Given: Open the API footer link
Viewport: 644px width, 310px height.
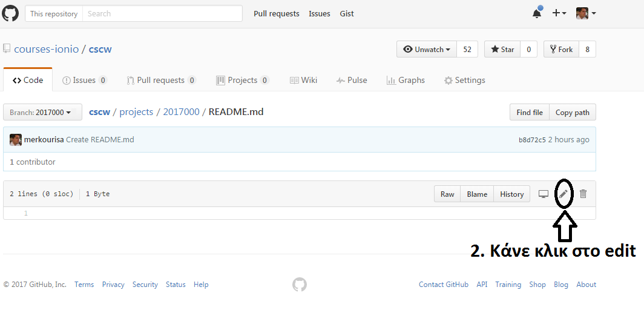Looking at the screenshot, I should [x=482, y=284].
